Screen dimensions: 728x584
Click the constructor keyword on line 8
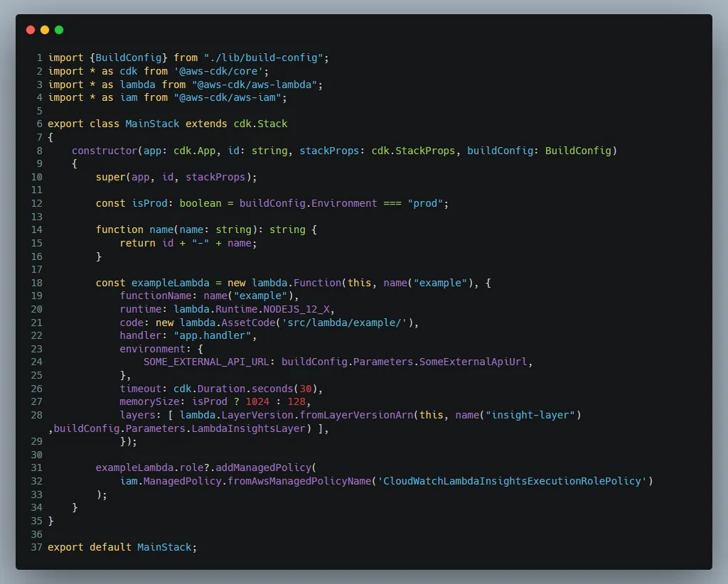(105, 151)
